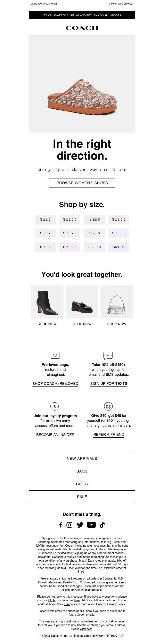Click the SMS chat bubble icon
This screenshot has width=164, height=644.
tap(108, 355)
